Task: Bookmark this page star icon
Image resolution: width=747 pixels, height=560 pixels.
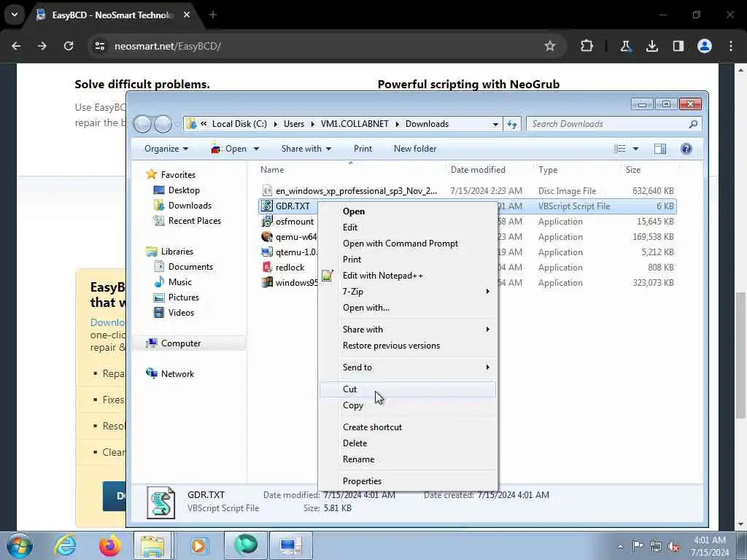Action: pyautogui.click(x=550, y=46)
